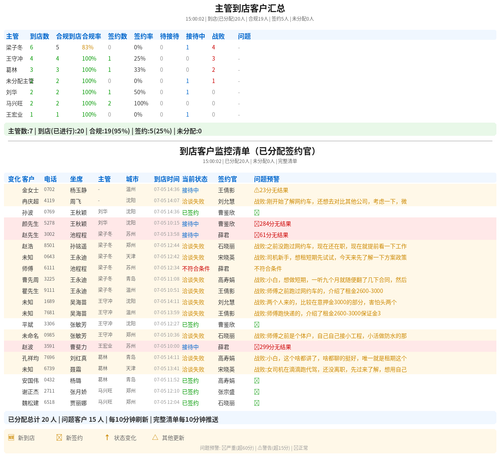500x470 pixels.
Task: Click the 到店客户监控清单 title
Action: click(248, 151)
